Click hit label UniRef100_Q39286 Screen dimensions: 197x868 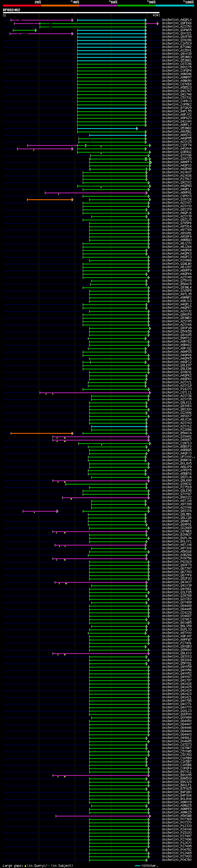pyautogui.click(x=177, y=40)
